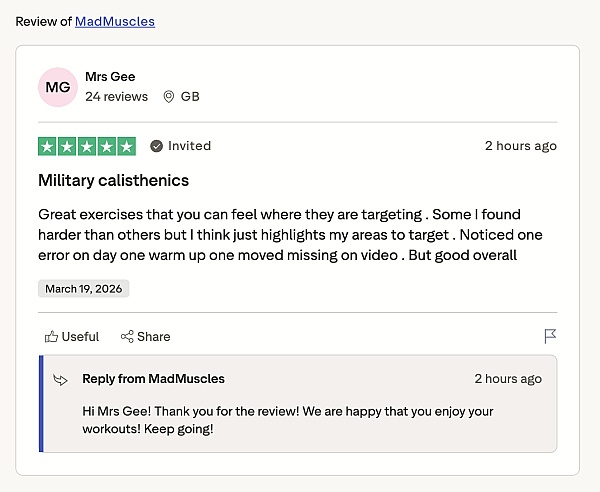
Task: Click the Share network icon
Action: [x=127, y=337]
